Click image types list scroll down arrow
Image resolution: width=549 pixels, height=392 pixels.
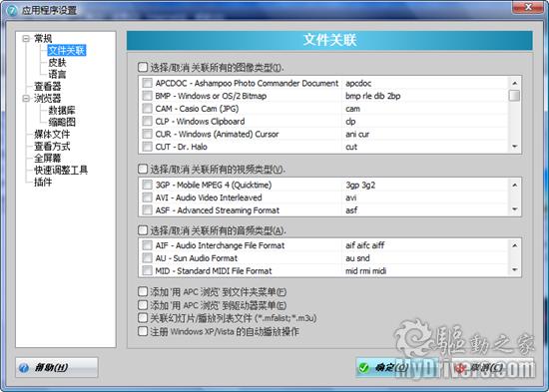point(514,147)
